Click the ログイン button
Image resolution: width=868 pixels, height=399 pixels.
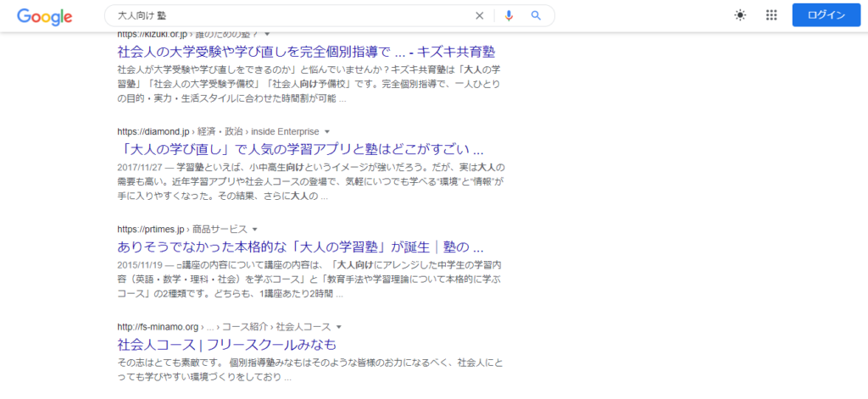pos(826,15)
